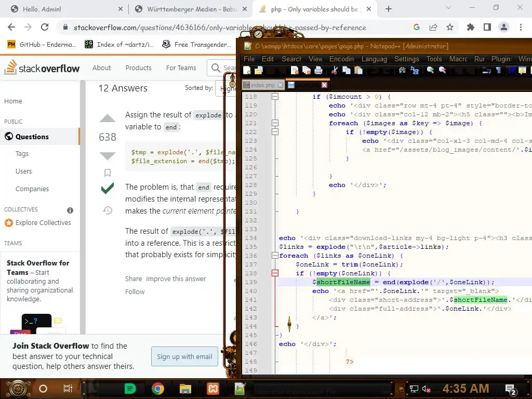The height and width of the screenshot is (399, 532).
Task: Click the Zoom Out magnifier icon in Notepad++
Action: pyautogui.click(x=442, y=70)
